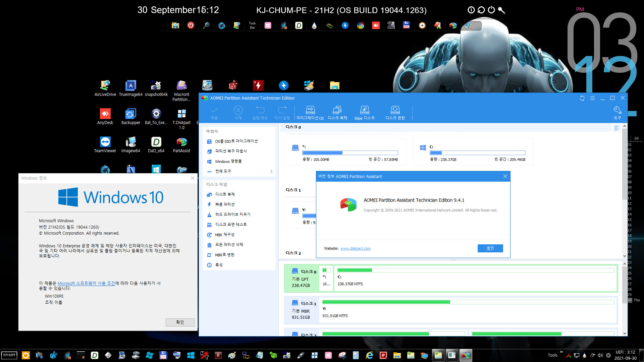The width and height of the screenshot is (644, 362).
Task: Select '하드 드라이브 지우기' option
Action: tap(232, 215)
